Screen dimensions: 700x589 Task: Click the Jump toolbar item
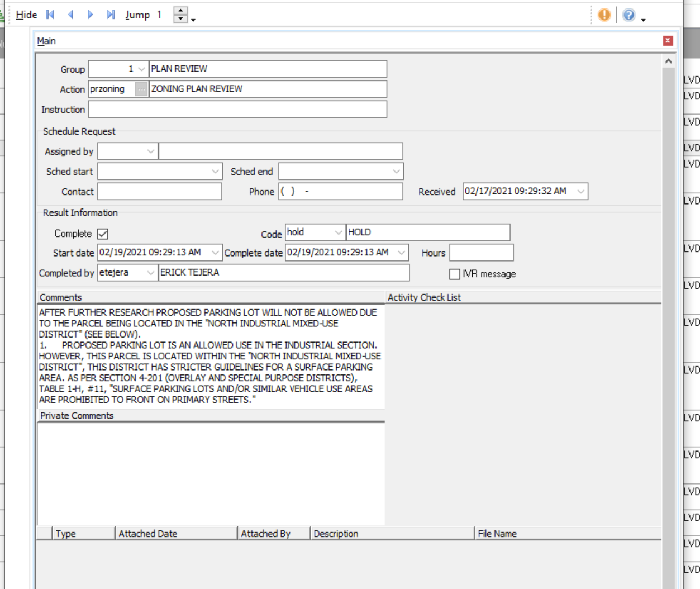137,15
